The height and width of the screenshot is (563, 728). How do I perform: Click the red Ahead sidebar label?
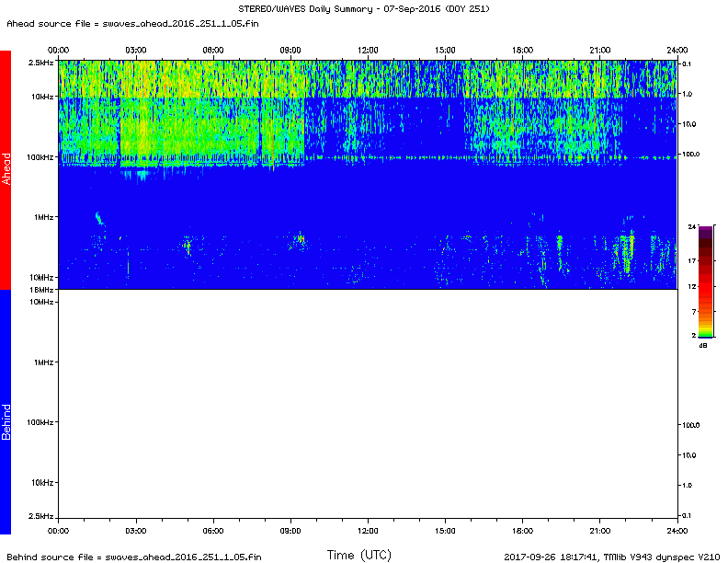(x=6, y=170)
